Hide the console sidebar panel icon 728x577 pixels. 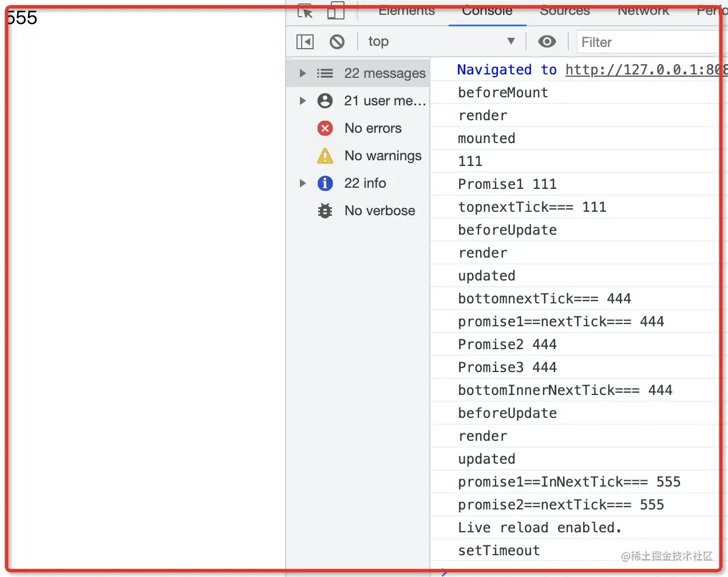tap(305, 42)
